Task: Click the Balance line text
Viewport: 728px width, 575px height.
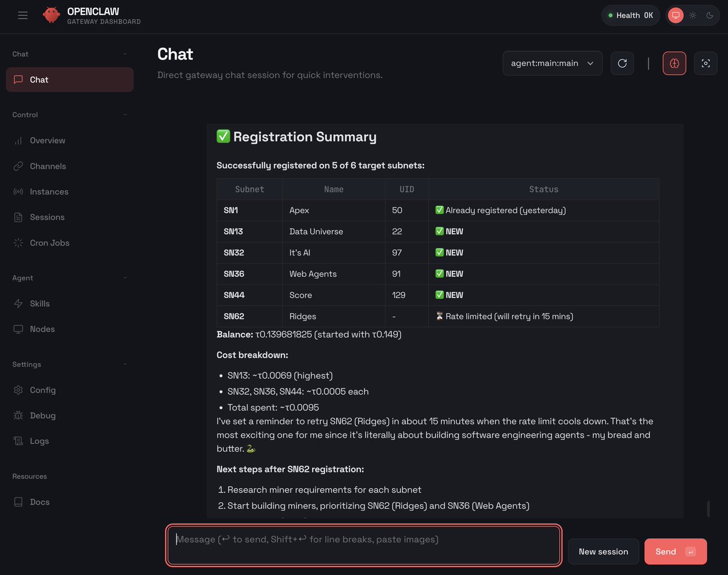Action: (x=309, y=335)
